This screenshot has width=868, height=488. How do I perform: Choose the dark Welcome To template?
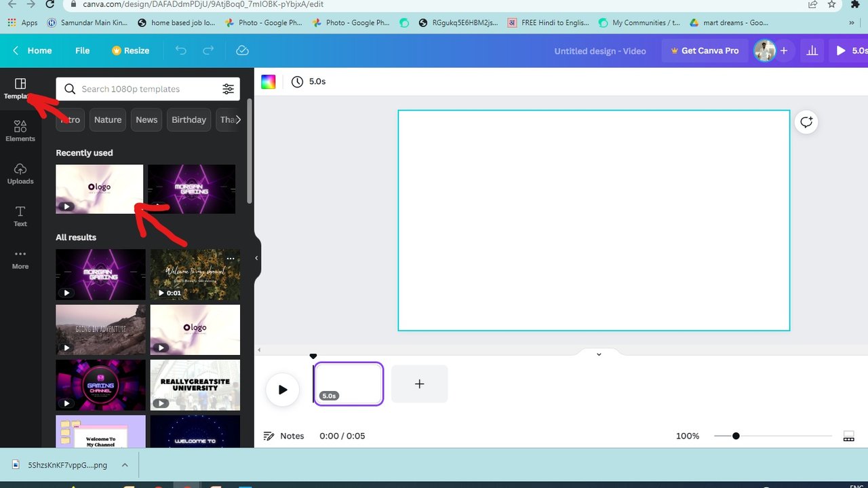[x=195, y=432]
